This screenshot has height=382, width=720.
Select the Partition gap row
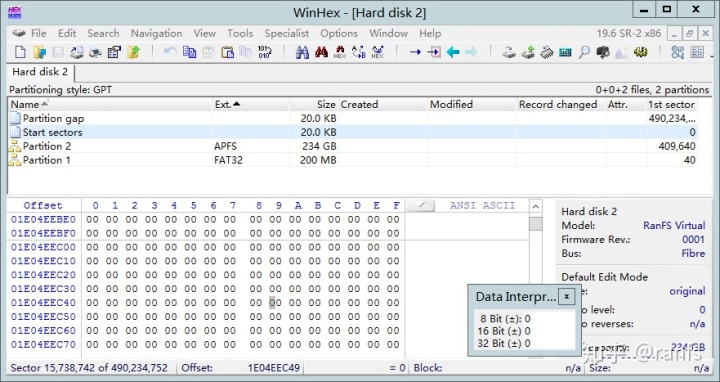353,118
